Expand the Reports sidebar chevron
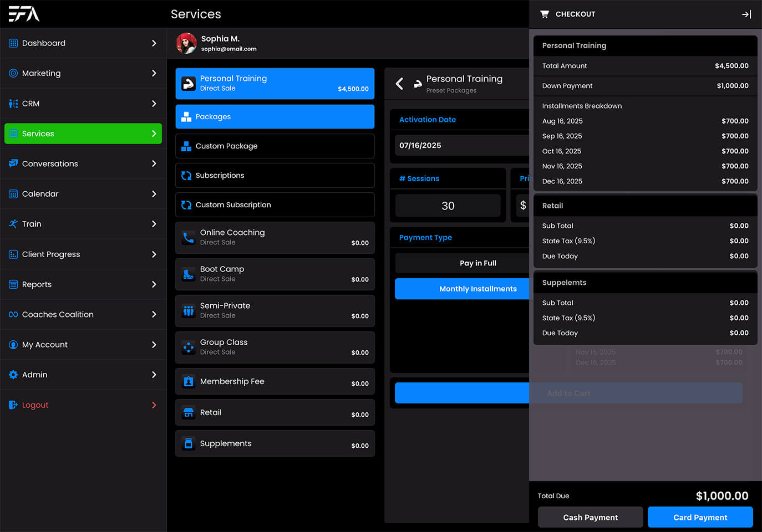762x532 pixels. (x=154, y=284)
